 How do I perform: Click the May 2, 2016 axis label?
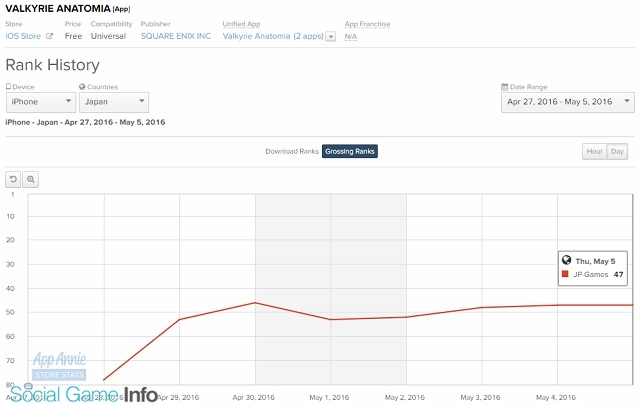click(405, 397)
